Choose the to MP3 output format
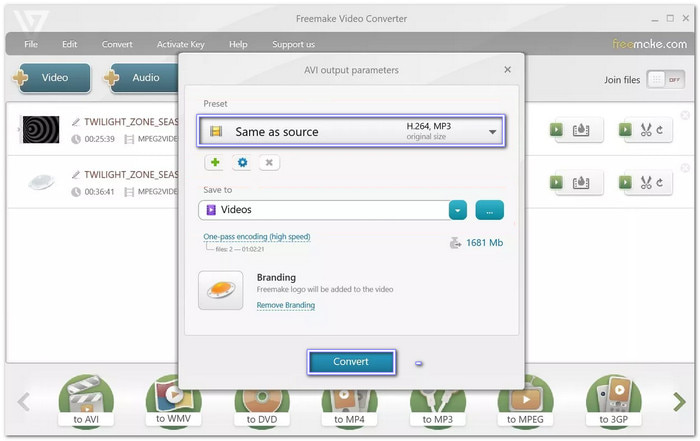Viewport: 700px width, 441px height. 438,407
